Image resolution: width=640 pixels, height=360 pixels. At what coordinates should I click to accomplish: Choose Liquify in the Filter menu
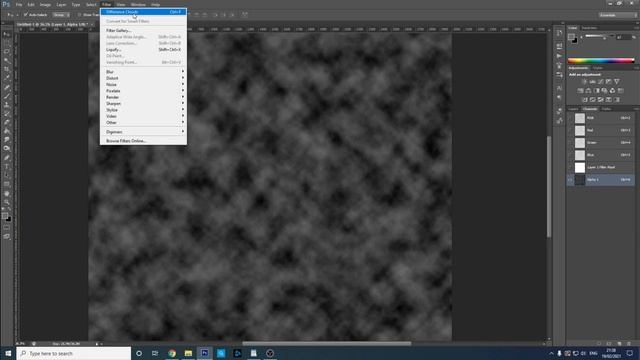point(143,49)
